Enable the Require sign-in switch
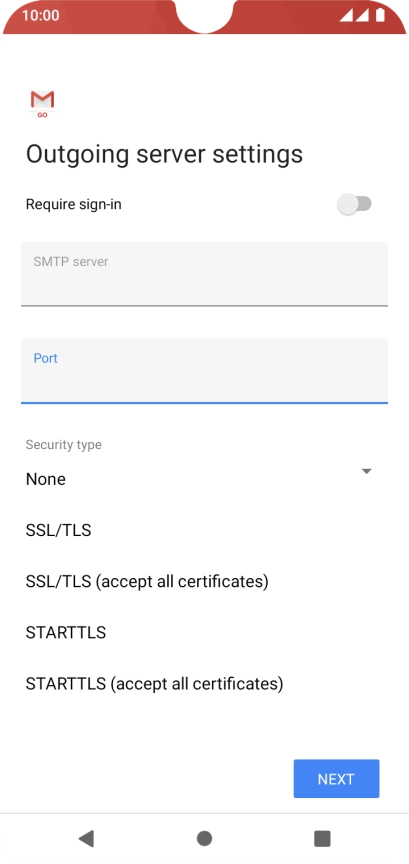 (354, 204)
